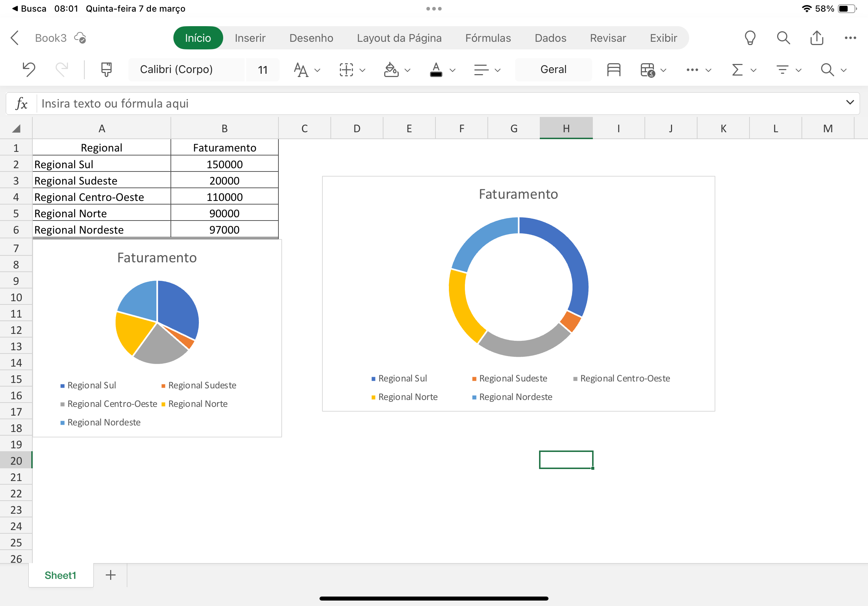
Task: Select cell B2 containing 150000
Action: (224, 164)
